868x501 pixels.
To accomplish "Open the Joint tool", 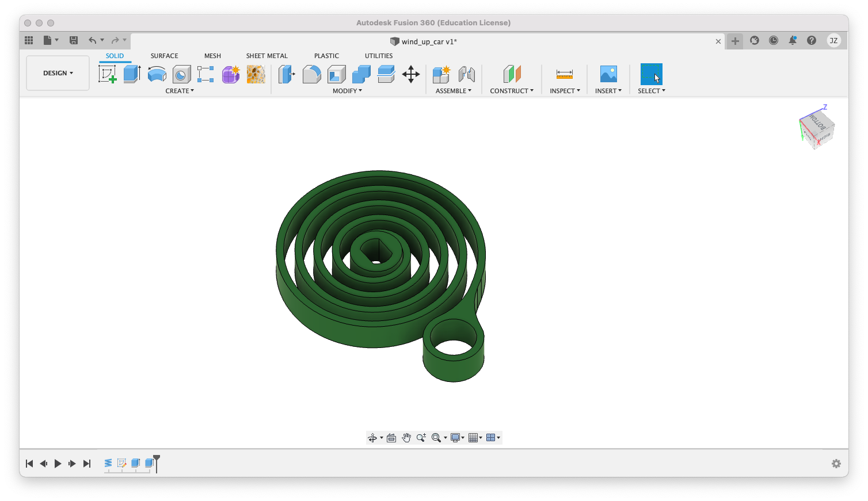I will click(x=467, y=74).
